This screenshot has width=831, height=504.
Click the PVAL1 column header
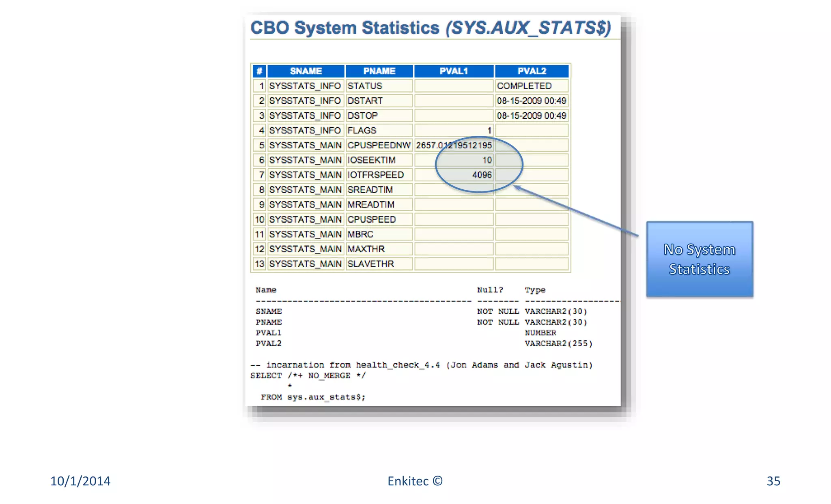coord(454,71)
